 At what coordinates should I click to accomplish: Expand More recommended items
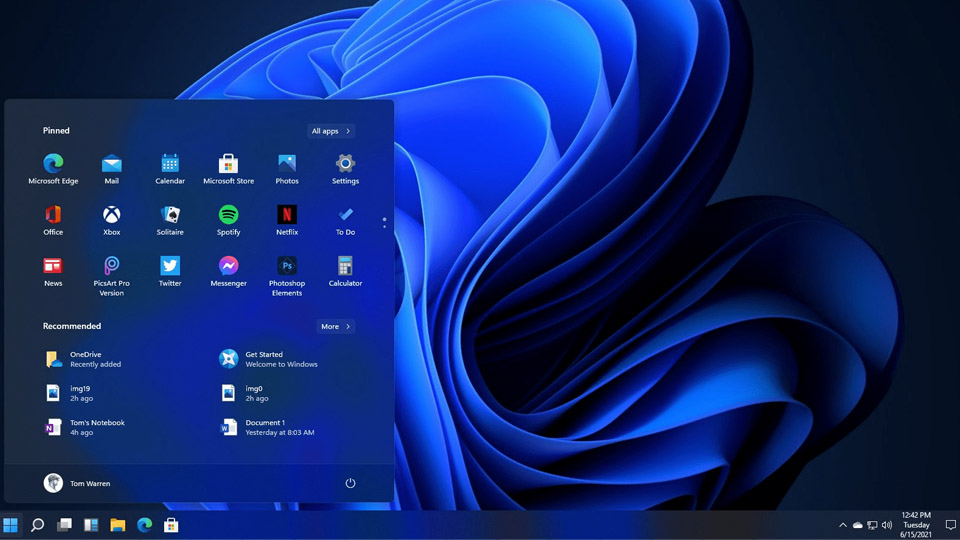coord(335,327)
